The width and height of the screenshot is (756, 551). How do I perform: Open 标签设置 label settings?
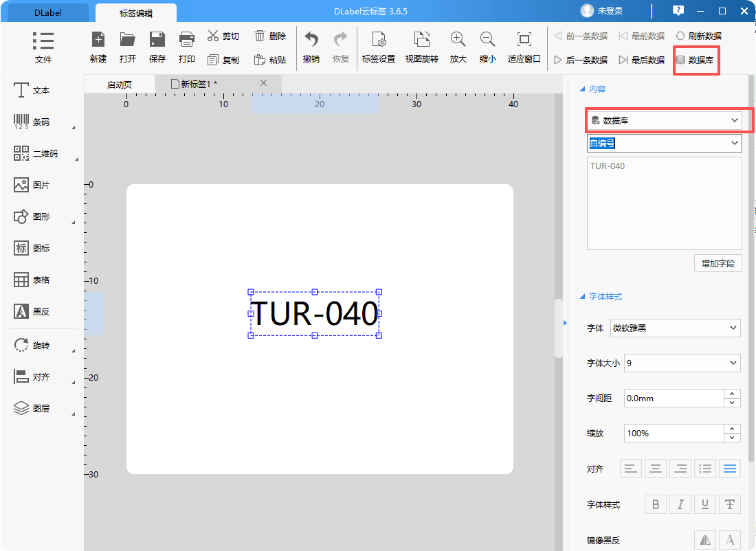379,47
